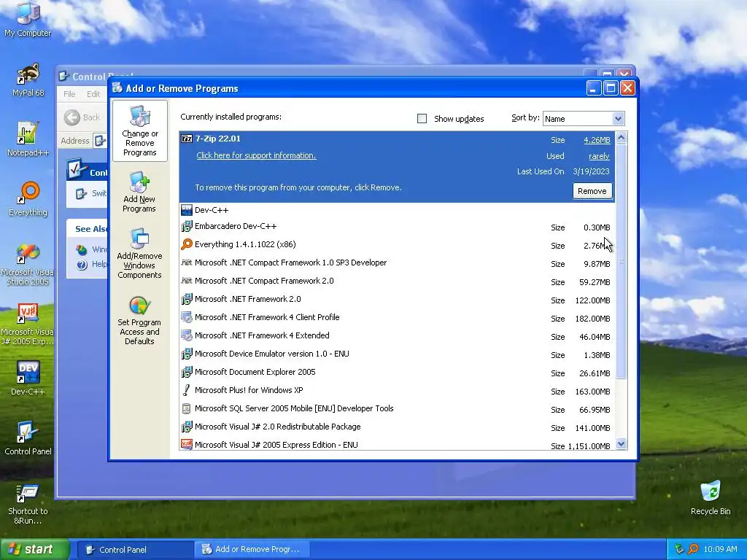Click the rarely used frequency link
747x560 pixels.
click(x=599, y=156)
